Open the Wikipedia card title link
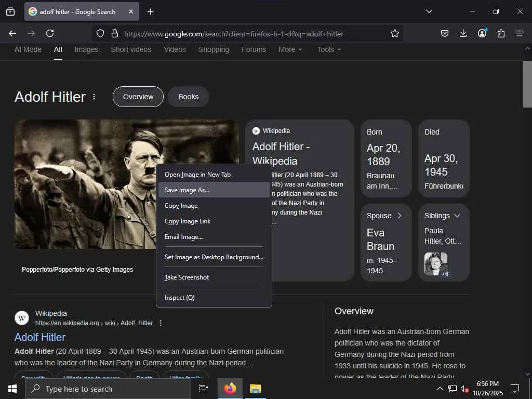 (281, 153)
